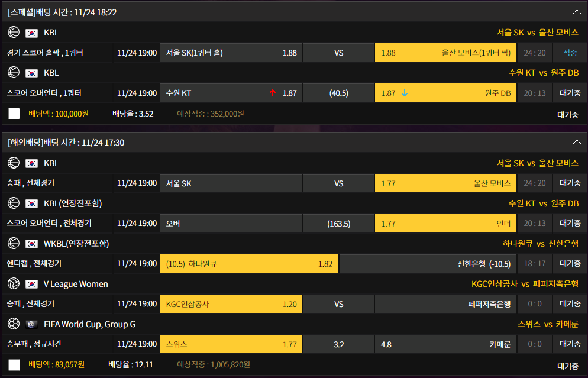Click soccer ball icon for FIFA World Cup
Image resolution: width=588 pixels, height=378 pixels.
(14, 324)
